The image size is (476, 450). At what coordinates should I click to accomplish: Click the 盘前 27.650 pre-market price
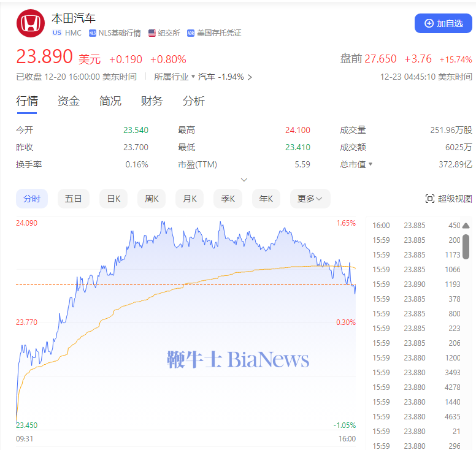click(380, 59)
